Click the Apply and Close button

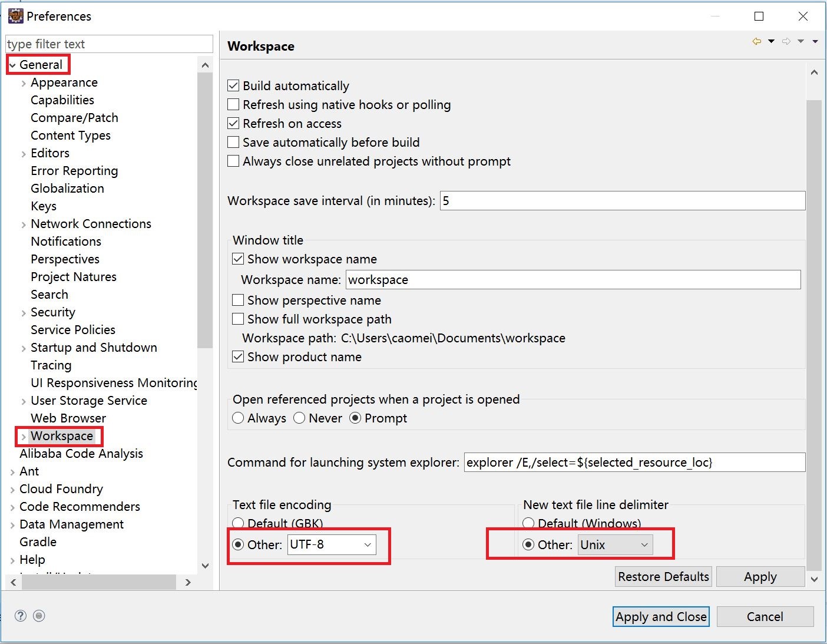(660, 617)
